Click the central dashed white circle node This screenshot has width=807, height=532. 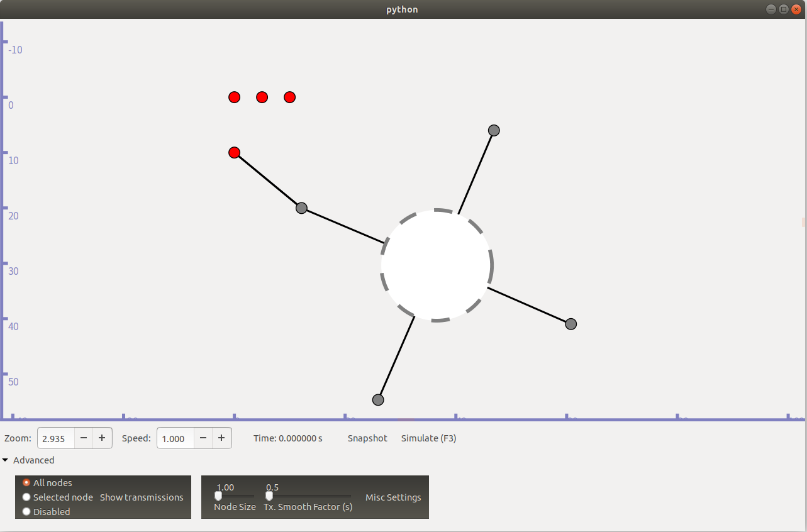point(437,265)
